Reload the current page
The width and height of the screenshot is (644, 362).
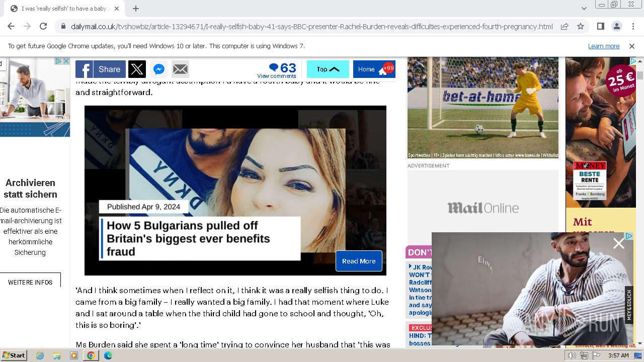point(43,26)
